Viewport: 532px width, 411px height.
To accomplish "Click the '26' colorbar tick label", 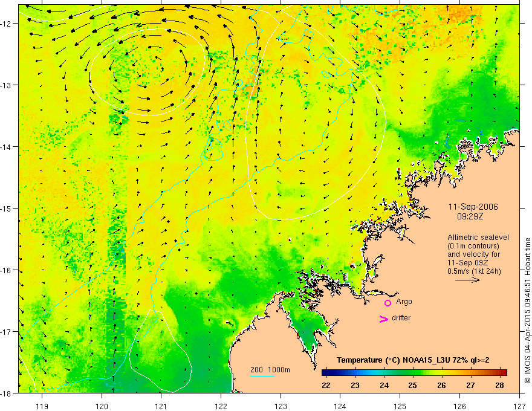I will [441, 385].
